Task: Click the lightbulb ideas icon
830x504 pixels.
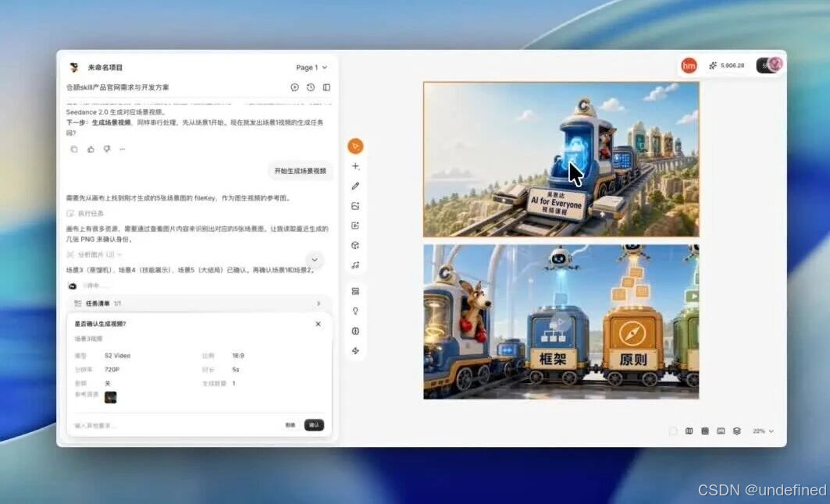Action: (356, 311)
